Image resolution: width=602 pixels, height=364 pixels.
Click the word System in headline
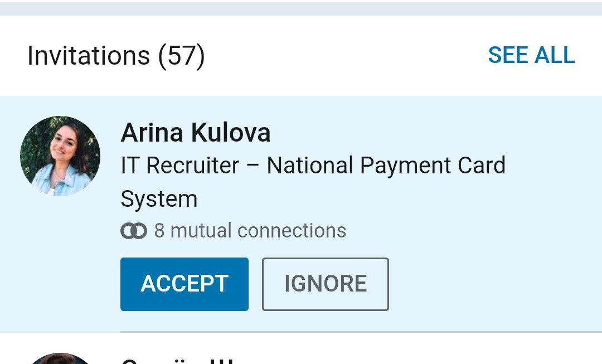[x=159, y=199]
